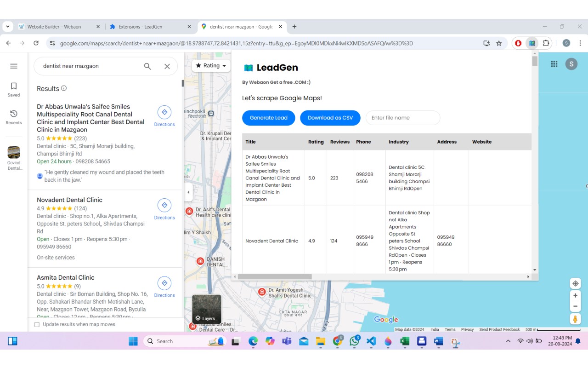Bookmark this page with star icon

tap(499, 43)
